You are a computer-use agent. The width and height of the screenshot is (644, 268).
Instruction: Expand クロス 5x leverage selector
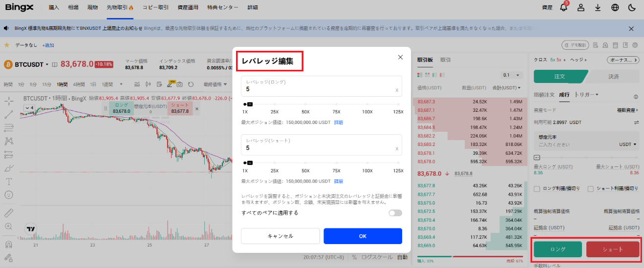[x=549, y=60]
